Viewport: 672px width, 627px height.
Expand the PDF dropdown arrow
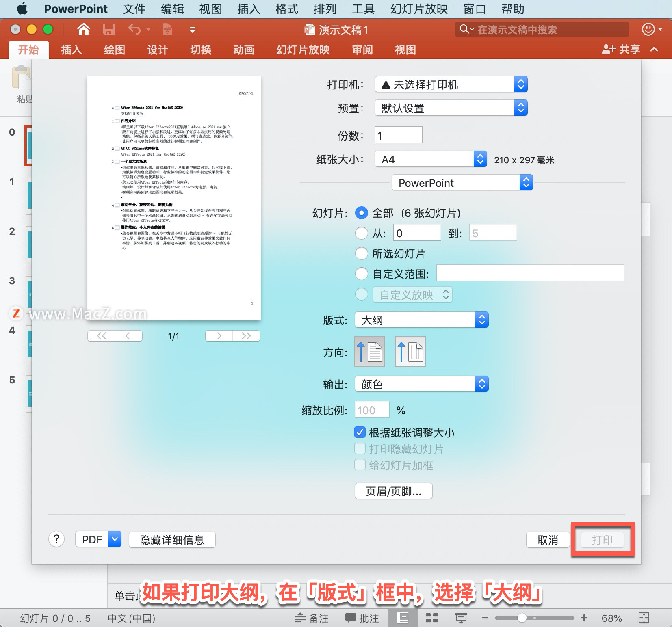click(115, 539)
